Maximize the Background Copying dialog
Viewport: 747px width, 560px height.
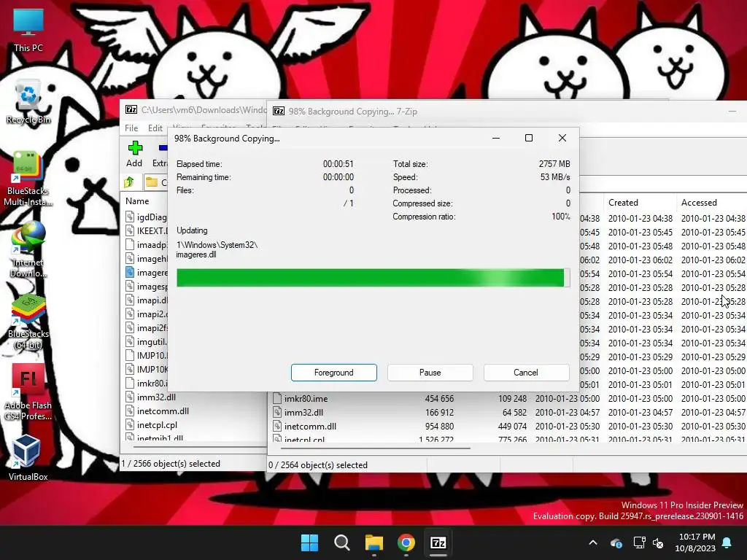(529, 138)
